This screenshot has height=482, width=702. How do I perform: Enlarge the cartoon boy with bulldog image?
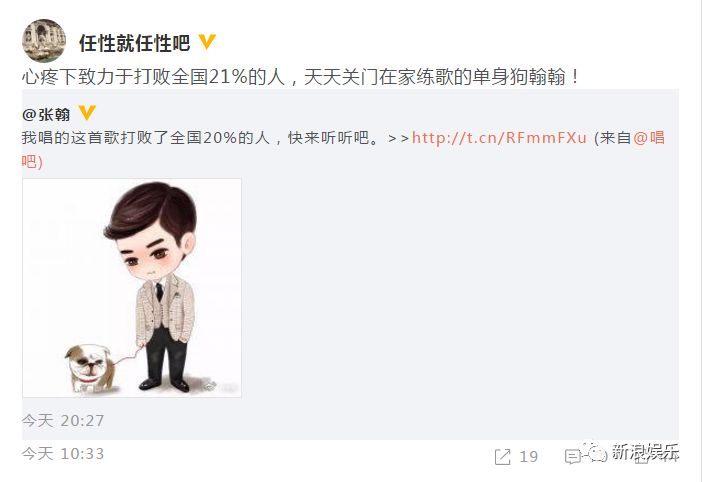(x=132, y=288)
